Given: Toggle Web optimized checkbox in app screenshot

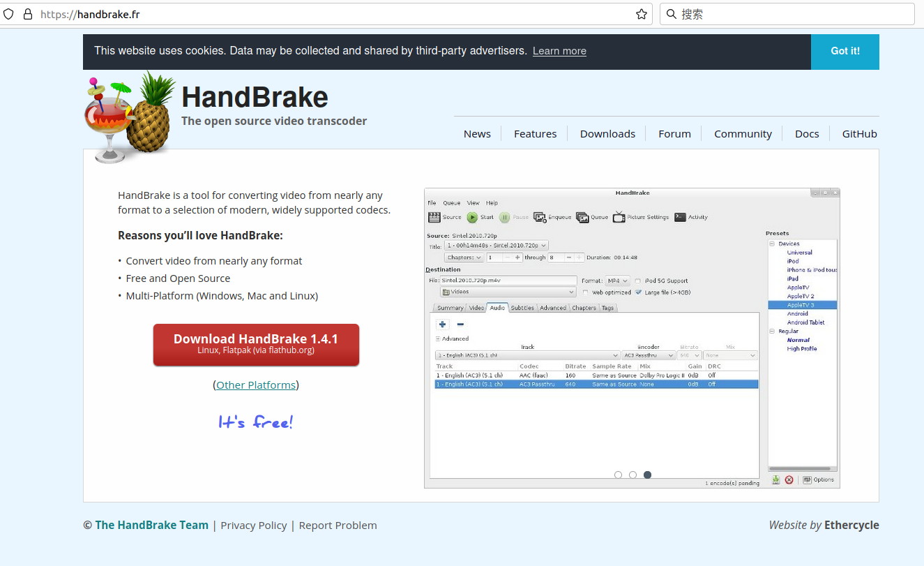Looking at the screenshot, I should (x=586, y=292).
